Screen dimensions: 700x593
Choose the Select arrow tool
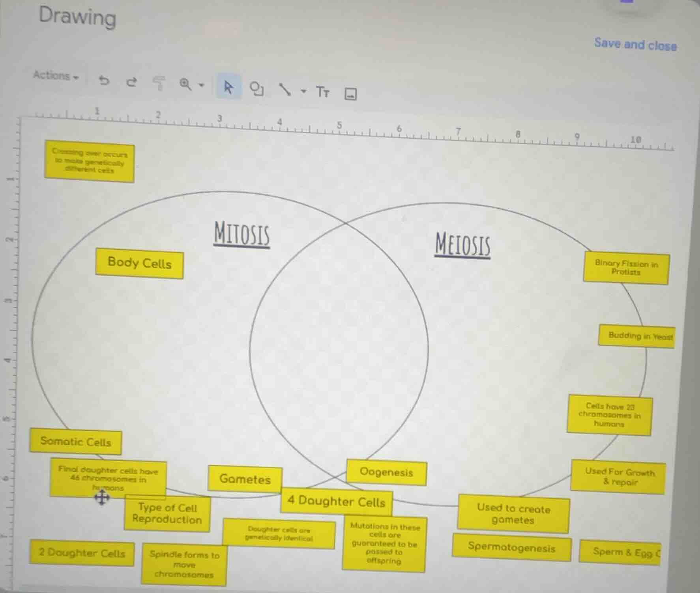click(228, 87)
